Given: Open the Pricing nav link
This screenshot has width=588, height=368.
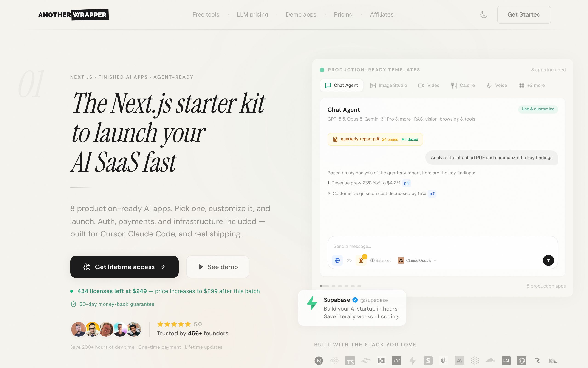Looking at the screenshot, I should click(x=343, y=14).
